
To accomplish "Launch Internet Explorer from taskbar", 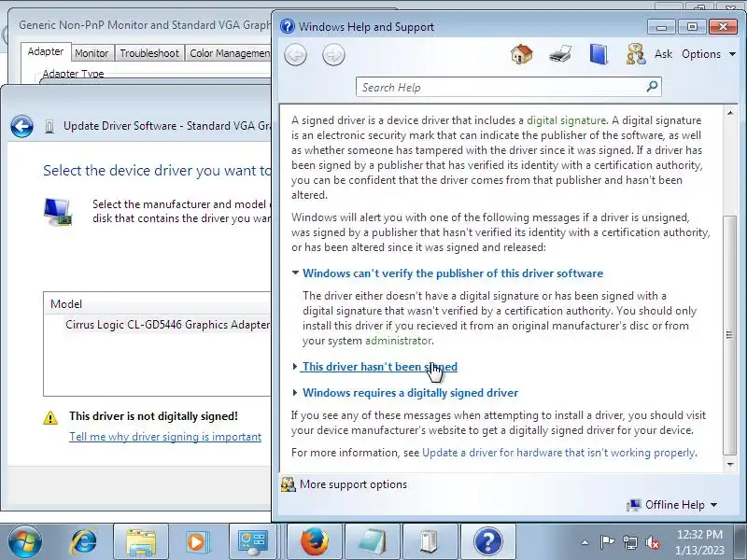I will [x=84, y=542].
